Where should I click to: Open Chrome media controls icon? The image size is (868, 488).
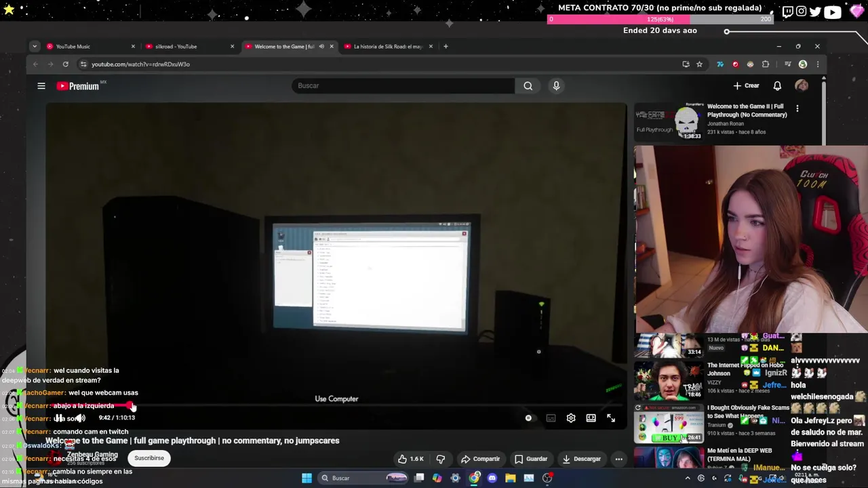tap(787, 64)
